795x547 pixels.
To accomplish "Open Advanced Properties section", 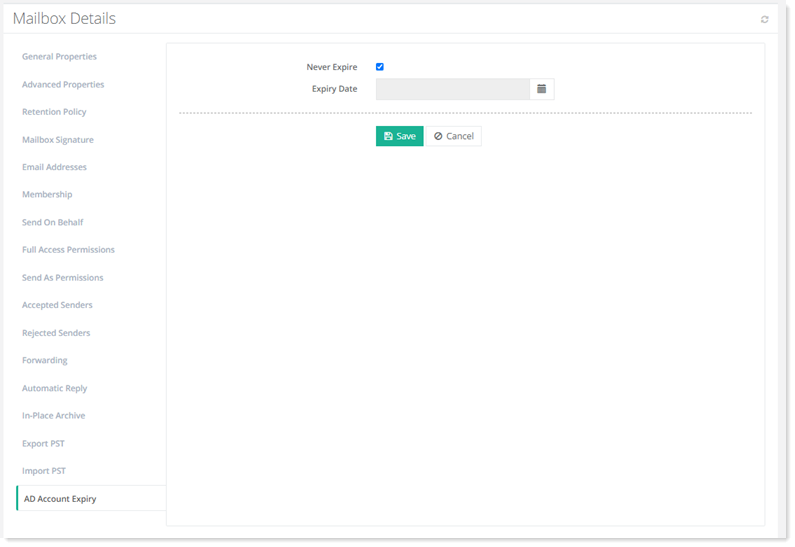I will (x=63, y=85).
